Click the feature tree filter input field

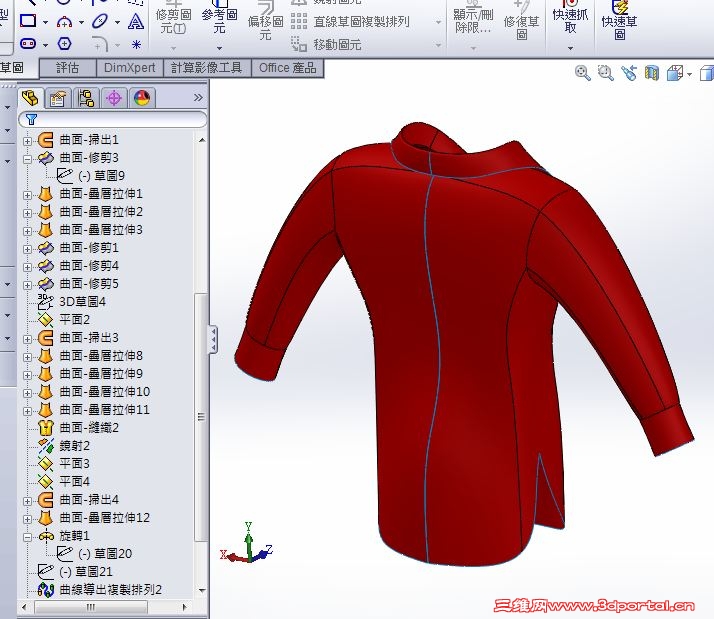[x=112, y=119]
